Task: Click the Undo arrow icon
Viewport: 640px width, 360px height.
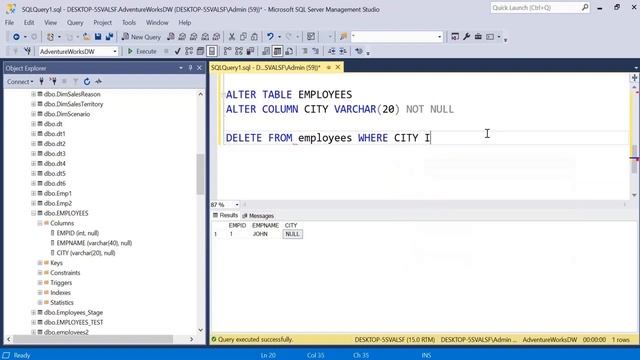Action: (x=270, y=37)
